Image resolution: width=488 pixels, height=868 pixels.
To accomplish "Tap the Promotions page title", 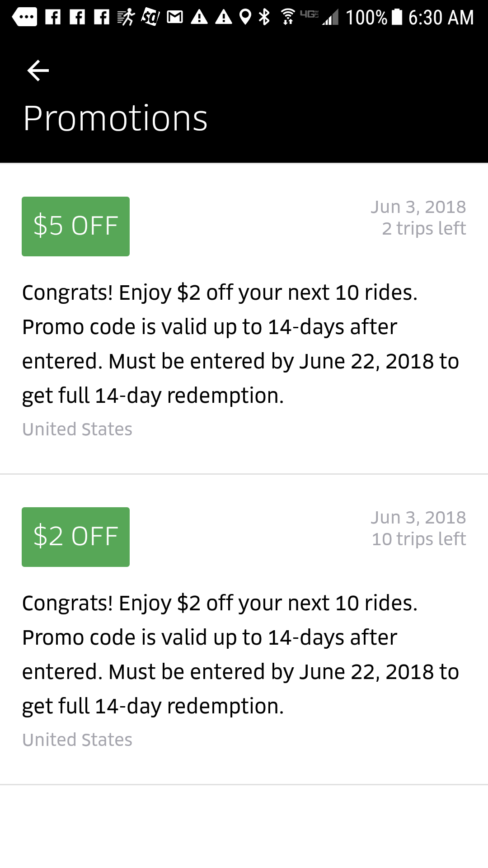I will 115,118.
